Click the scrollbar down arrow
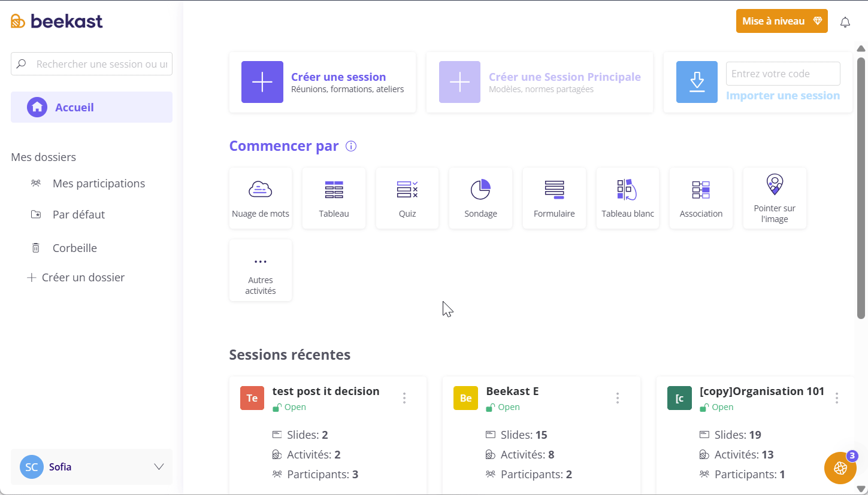 [x=861, y=488]
